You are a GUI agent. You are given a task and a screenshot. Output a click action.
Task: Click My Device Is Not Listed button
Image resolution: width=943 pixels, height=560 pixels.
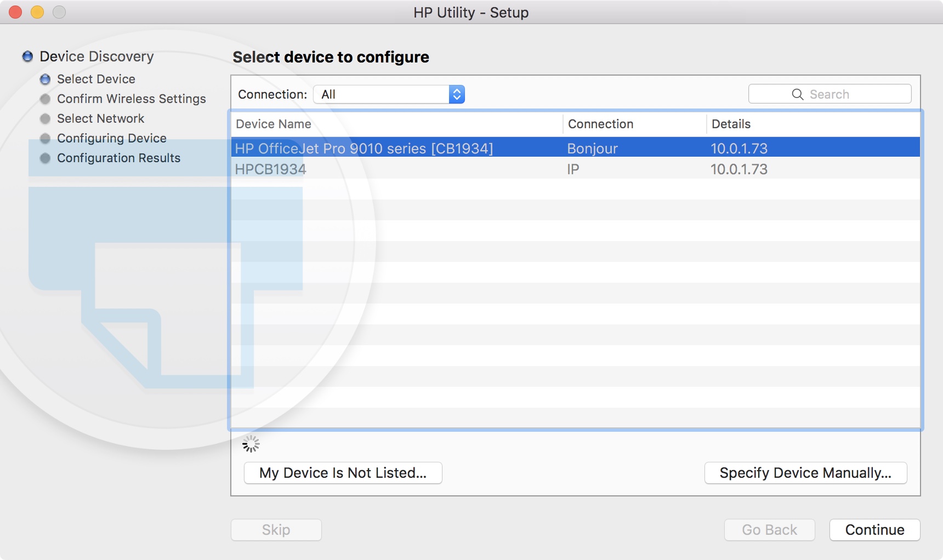tap(343, 473)
